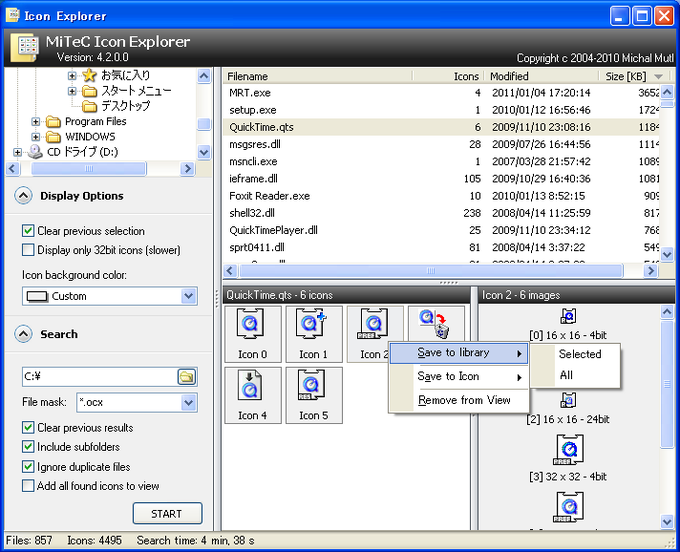Screen dimensions: 680x552
Task: Click the MiTeC Icon Explorer logo
Action: click(25, 47)
